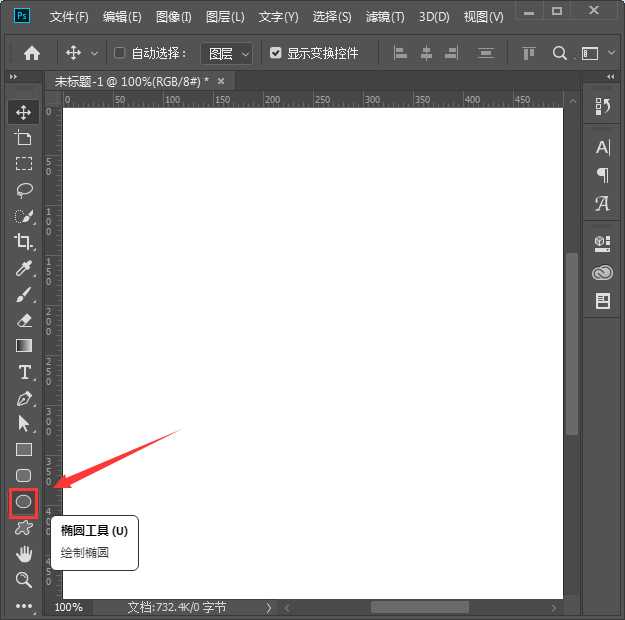Open the 图像(I) menu
The image size is (625, 620).
point(173,17)
